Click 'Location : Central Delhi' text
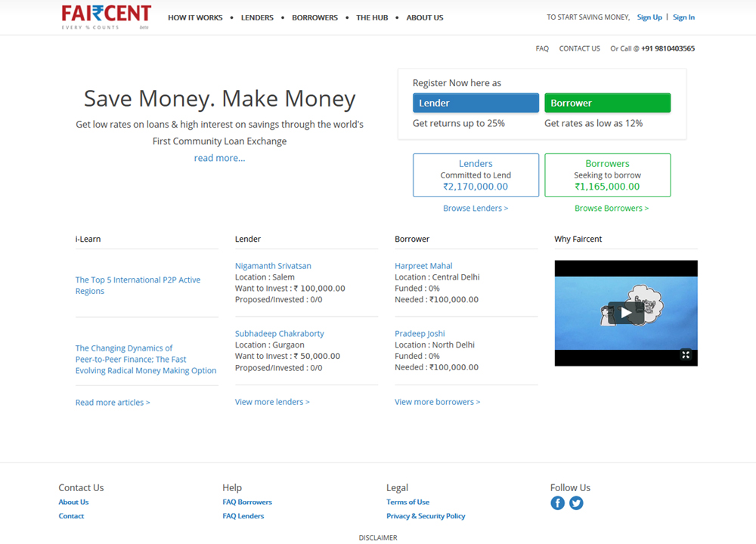 click(x=437, y=277)
